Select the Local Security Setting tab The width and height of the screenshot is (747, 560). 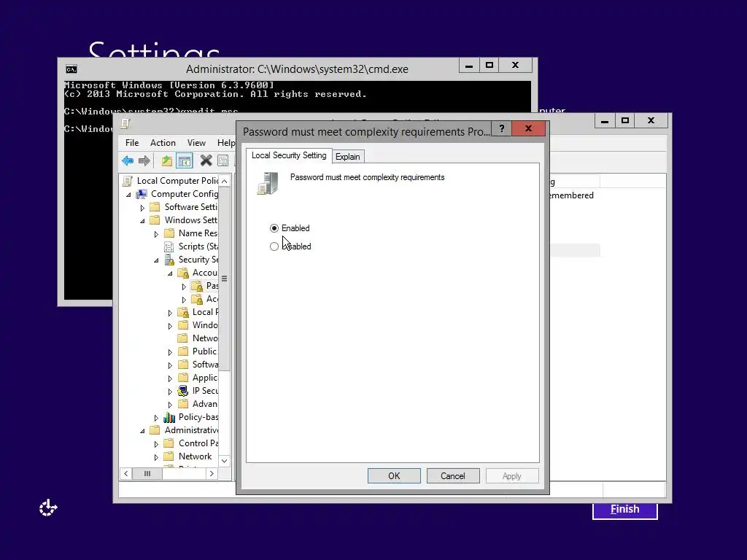[x=289, y=155]
